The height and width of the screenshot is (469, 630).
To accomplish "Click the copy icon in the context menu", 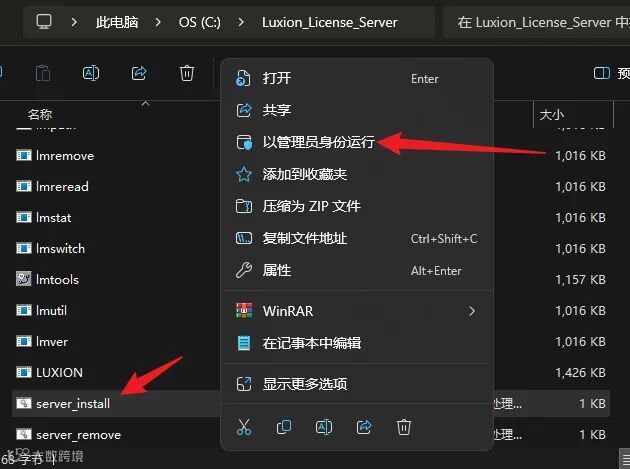I will pyautogui.click(x=284, y=427).
